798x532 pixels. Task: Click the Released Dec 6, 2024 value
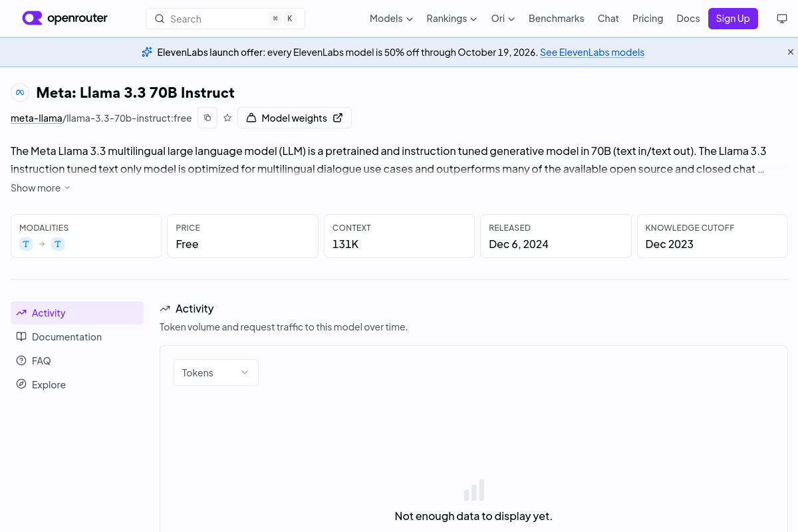pos(519,244)
